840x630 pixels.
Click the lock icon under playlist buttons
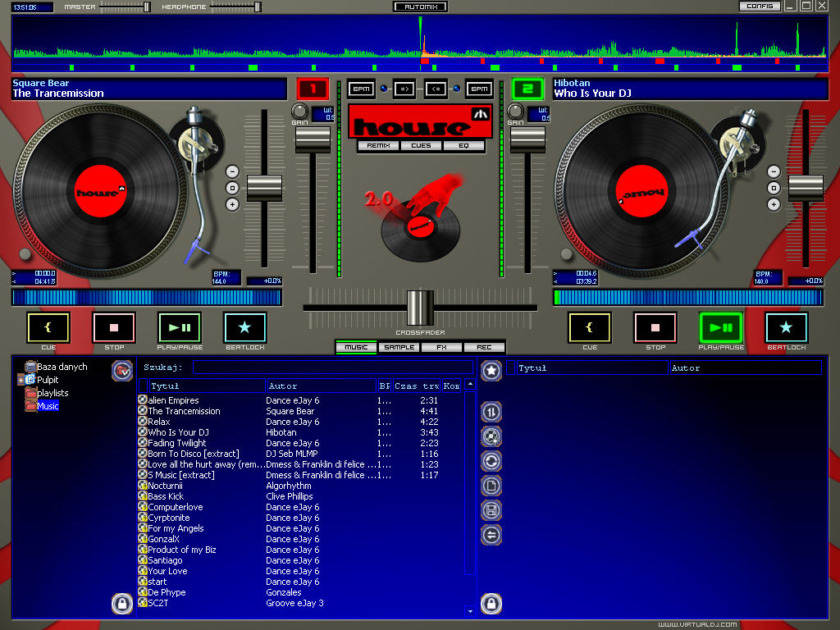point(491,604)
